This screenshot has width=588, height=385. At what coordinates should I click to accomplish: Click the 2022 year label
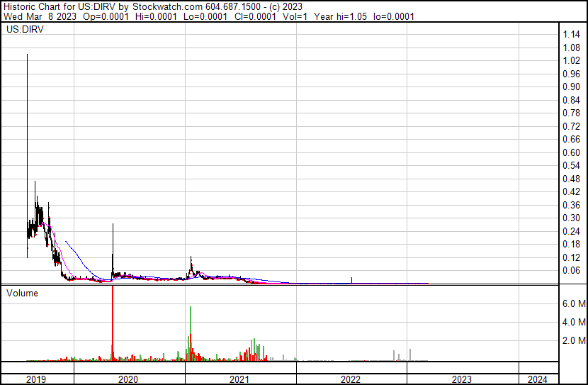click(x=350, y=379)
